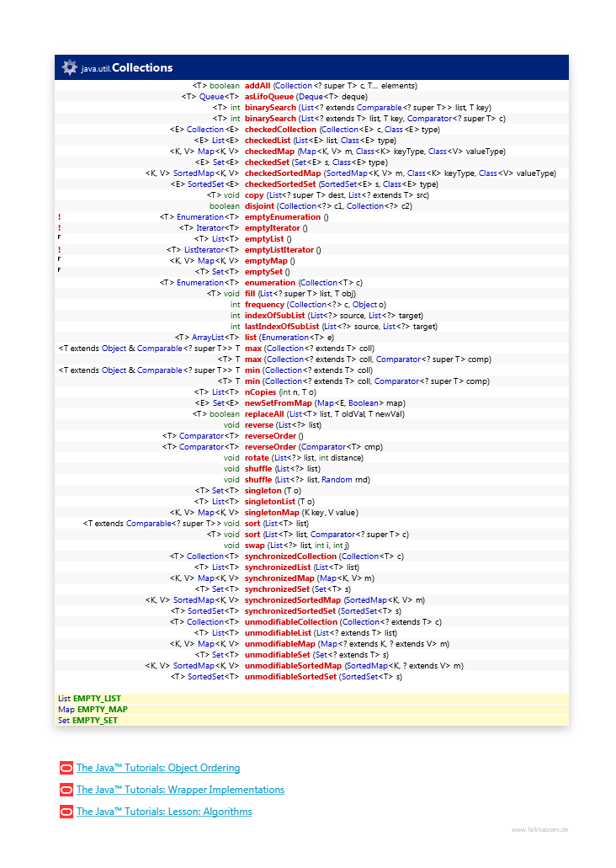Click the copy method name
Image resolution: width=616 pixels, height=868 pixels.
click(x=254, y=195)
